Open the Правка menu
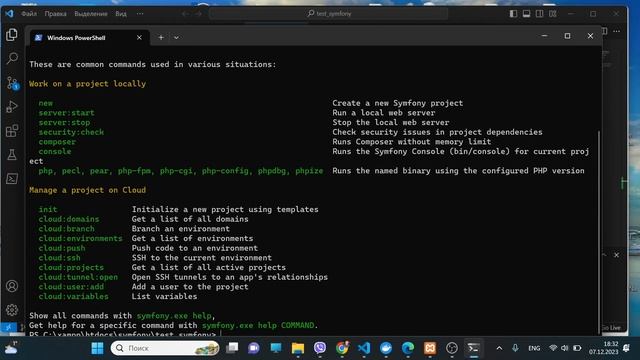The width and height of the screenshot is (640, 360). 56,13
